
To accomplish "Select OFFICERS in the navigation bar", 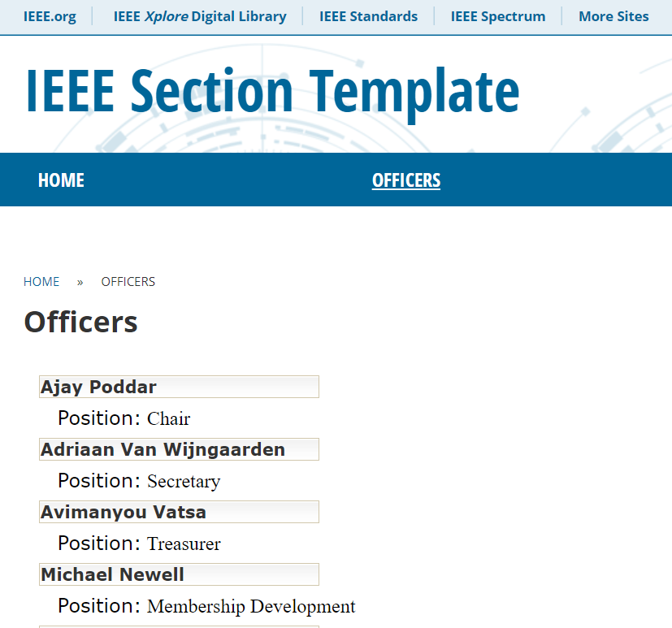I will 406,180.
